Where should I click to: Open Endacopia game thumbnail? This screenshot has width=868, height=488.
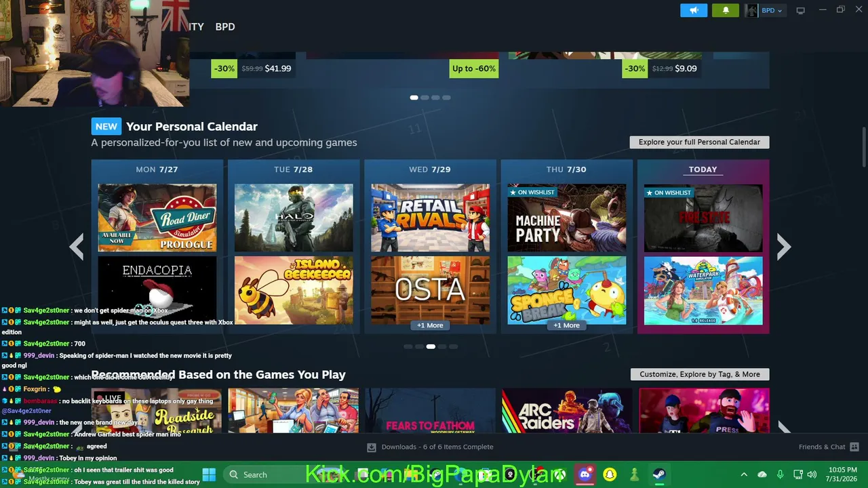tap(157, 290)
